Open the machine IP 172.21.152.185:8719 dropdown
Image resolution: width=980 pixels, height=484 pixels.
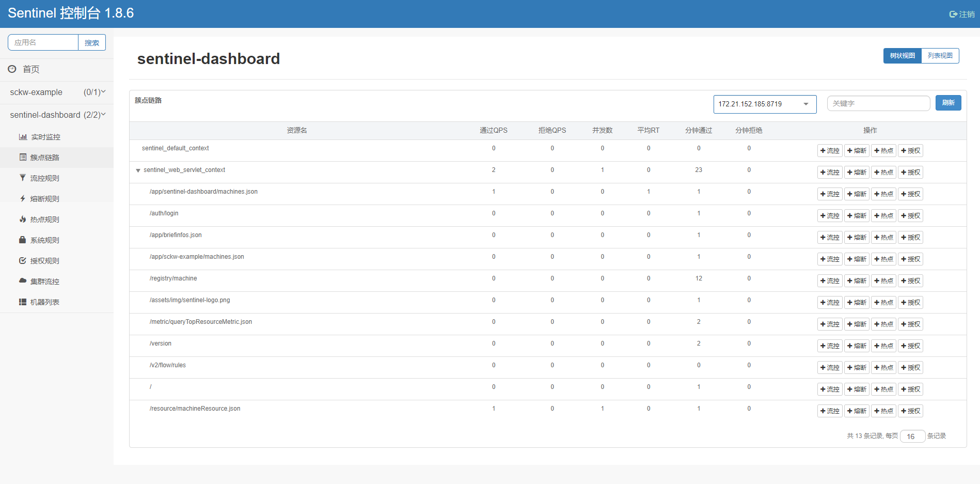(764, 104)
